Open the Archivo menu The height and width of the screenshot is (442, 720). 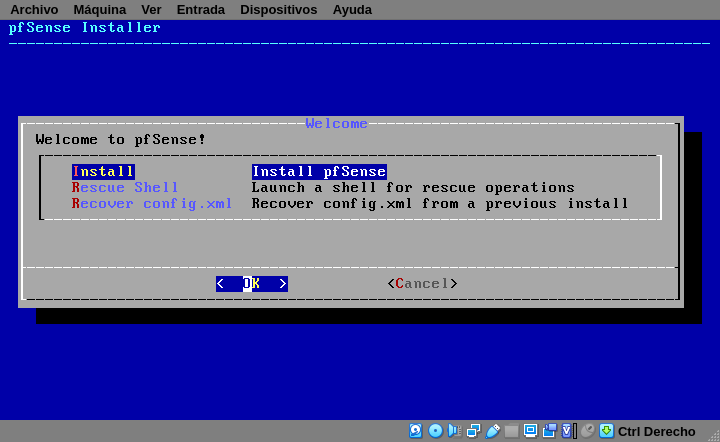(34, 10)
